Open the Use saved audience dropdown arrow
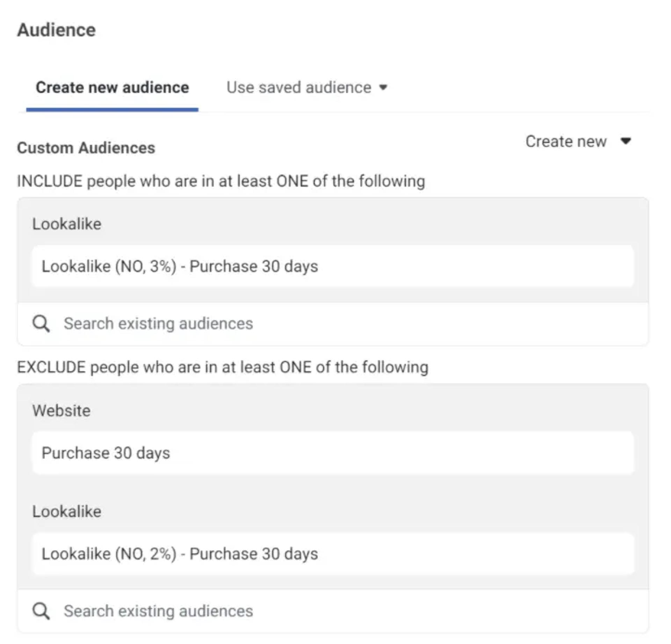This screenshot has height=644, width=671. click(x=383, y=87)
